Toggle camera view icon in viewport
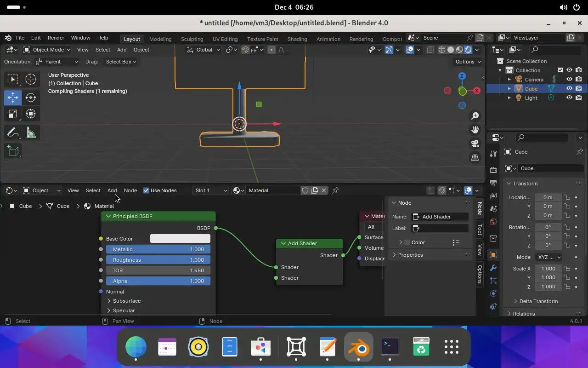The width and height of the screenshot is (588, 368). pyautogui.click(x=475, y=144)
